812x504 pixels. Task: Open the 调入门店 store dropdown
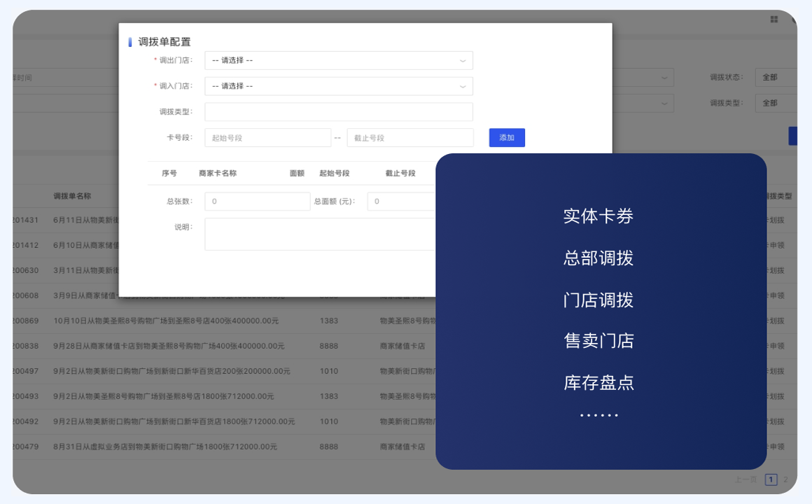coord(338,86)
